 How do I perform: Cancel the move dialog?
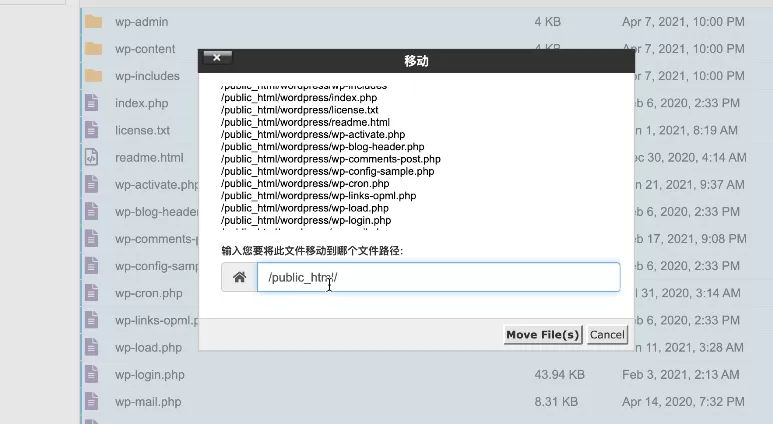coord(607,335)
